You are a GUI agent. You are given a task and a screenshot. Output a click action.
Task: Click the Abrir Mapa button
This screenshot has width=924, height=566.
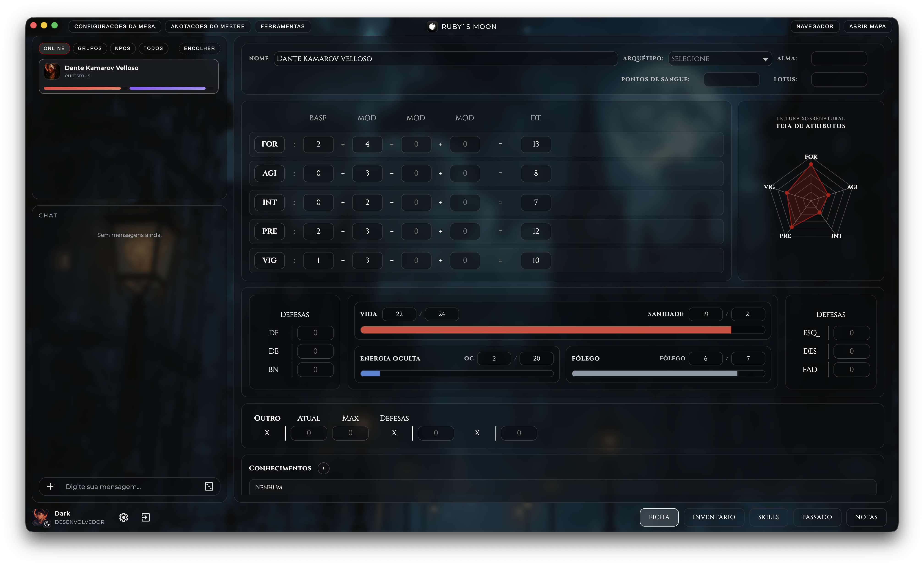click(867, 26)
